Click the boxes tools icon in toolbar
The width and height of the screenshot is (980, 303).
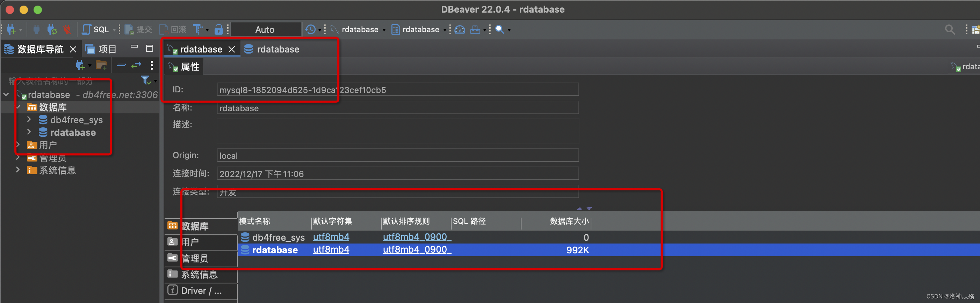(x=475, y=29)
